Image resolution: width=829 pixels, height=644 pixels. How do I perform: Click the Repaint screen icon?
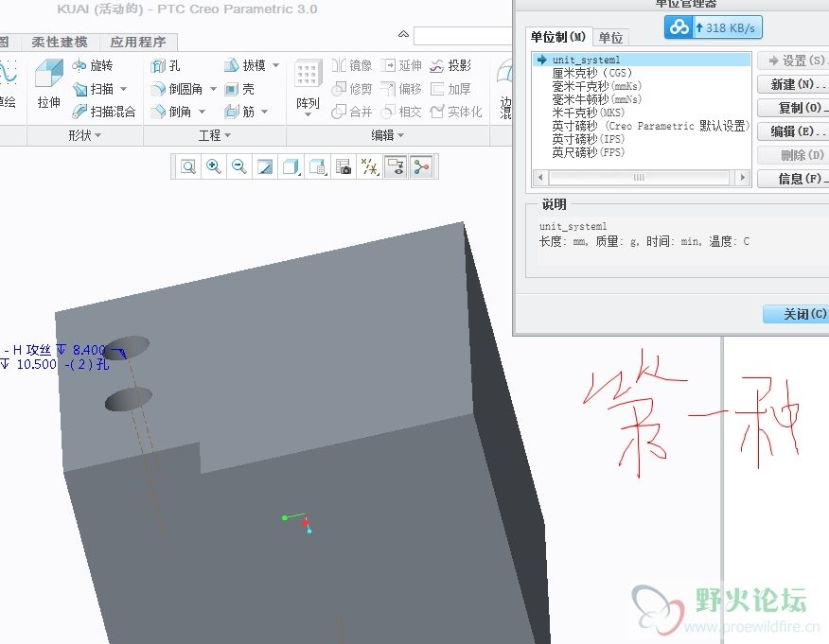tap(265, 167)
